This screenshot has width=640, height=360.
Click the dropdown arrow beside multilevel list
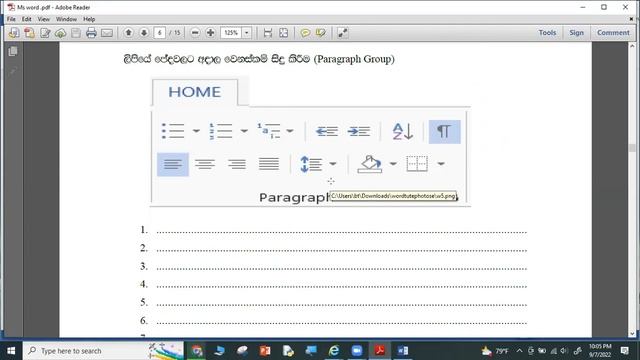pyautogui.click(x=290, y=131)
